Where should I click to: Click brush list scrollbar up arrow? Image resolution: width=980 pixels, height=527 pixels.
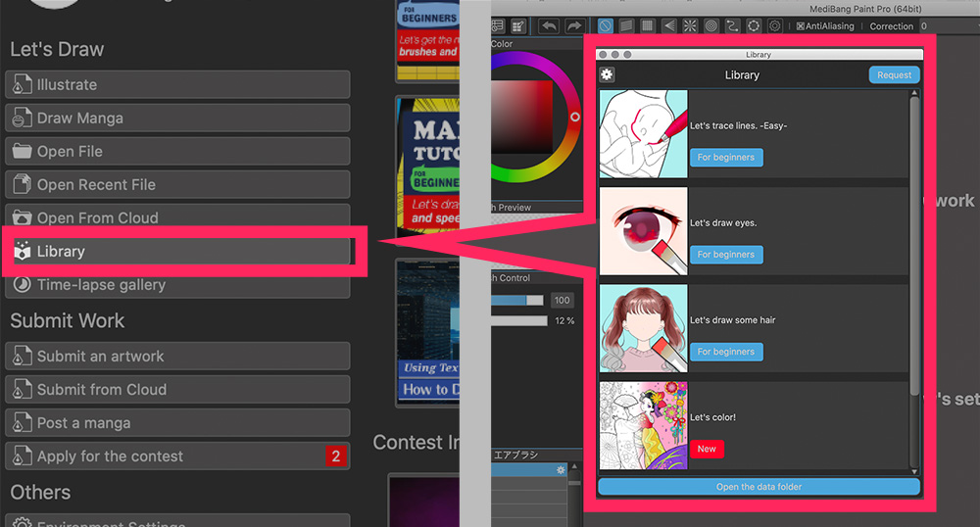click(574, 466)
